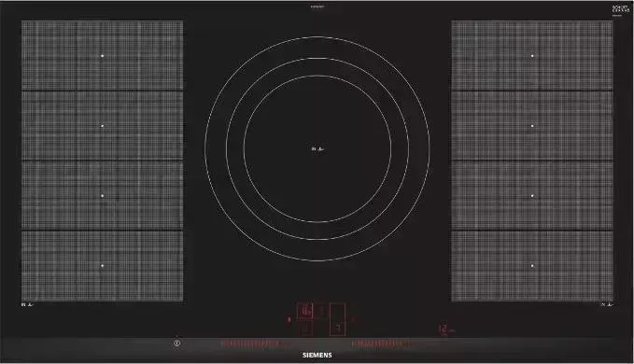Tap the power on/off symbol
634x364 pixels.
click(176, 343)
